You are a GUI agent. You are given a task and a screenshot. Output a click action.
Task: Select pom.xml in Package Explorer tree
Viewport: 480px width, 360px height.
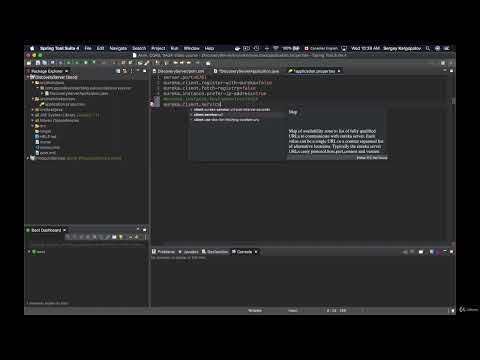(46, 153)
